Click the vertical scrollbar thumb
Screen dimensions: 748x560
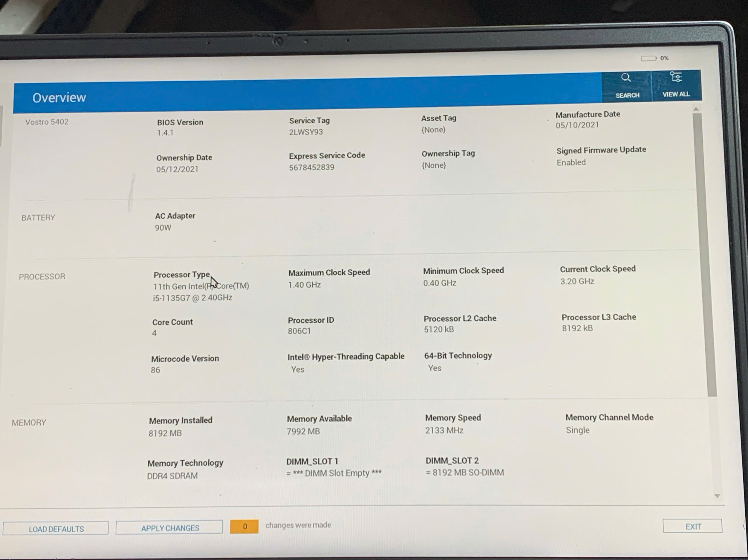(x=705, y=255)
